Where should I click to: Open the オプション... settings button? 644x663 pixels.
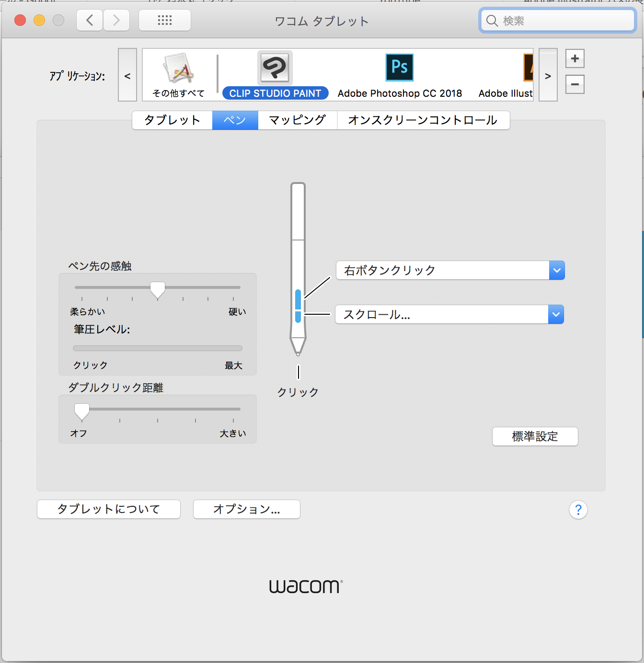point(247,509)
